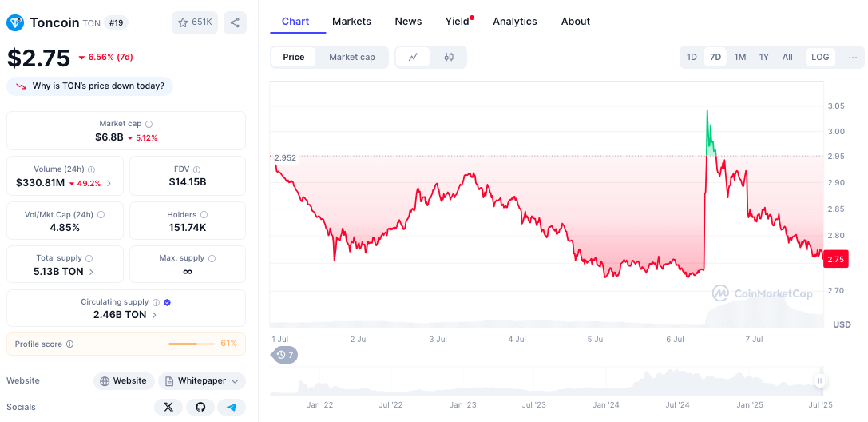Click the Circulating supply info icon

click(156, 302)
